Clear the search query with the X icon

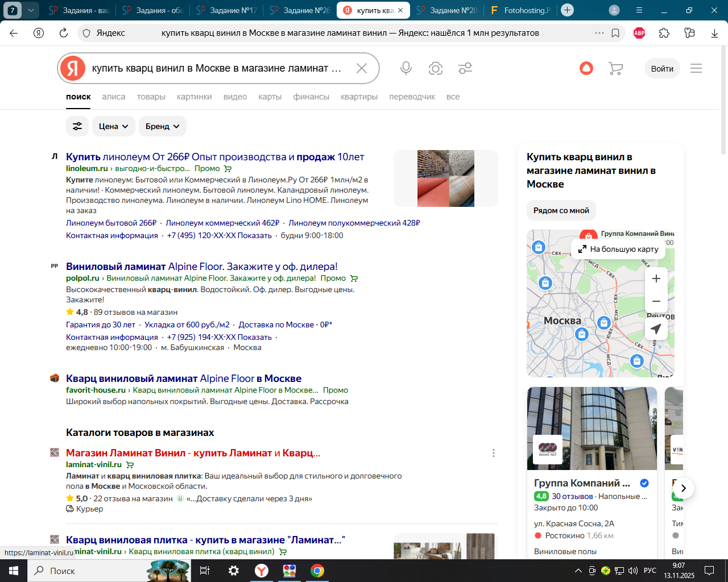[362, 68]
